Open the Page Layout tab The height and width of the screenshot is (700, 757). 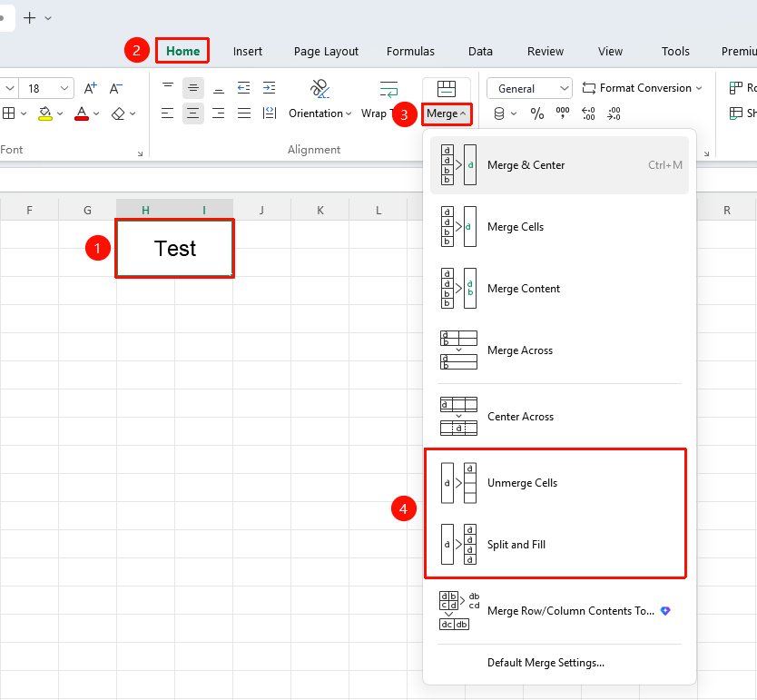[327, 51]
